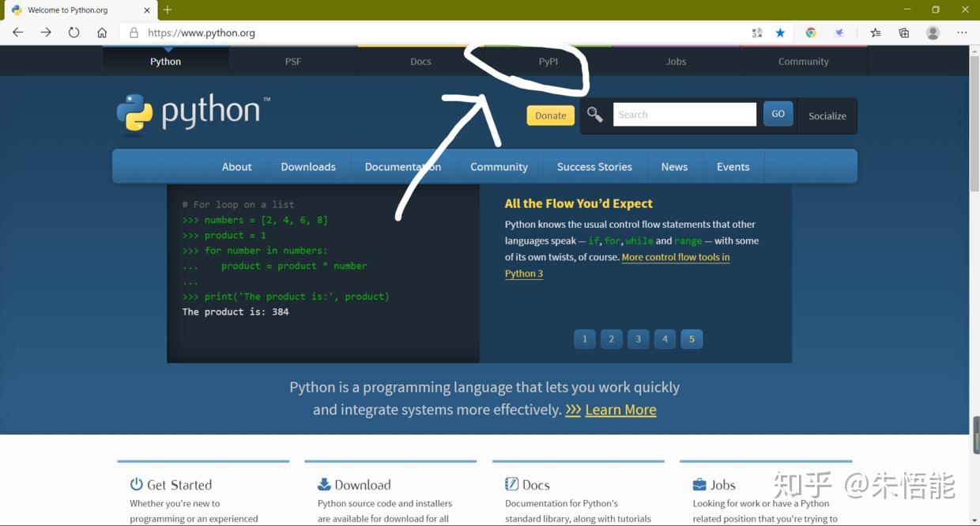This screenshot has height=526, width=980.
Task: Open the Community item in the blue menu bar
Action: point(499,167)
